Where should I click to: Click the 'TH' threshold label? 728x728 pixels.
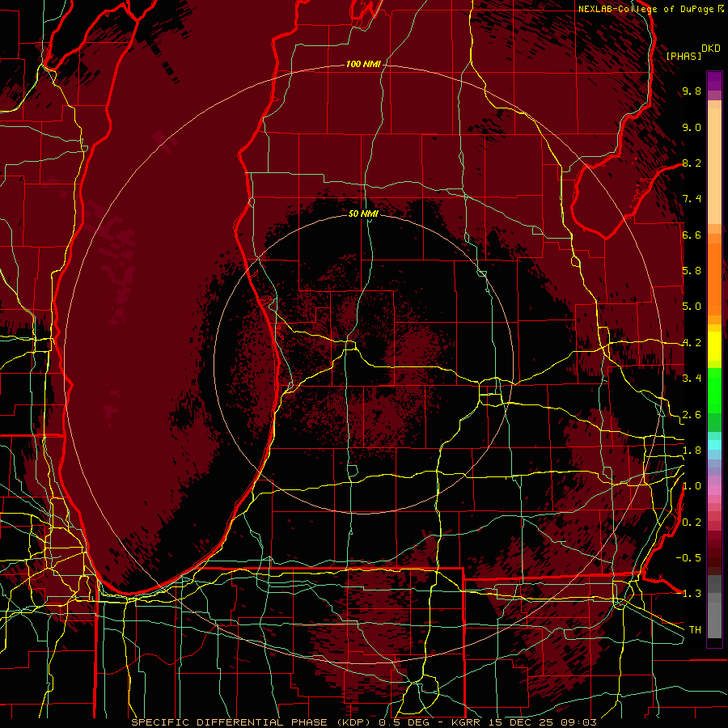coord(695,630)
